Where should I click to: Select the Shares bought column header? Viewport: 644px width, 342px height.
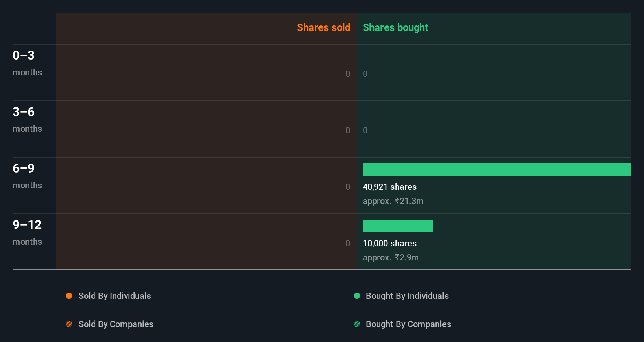coord(395,27)
